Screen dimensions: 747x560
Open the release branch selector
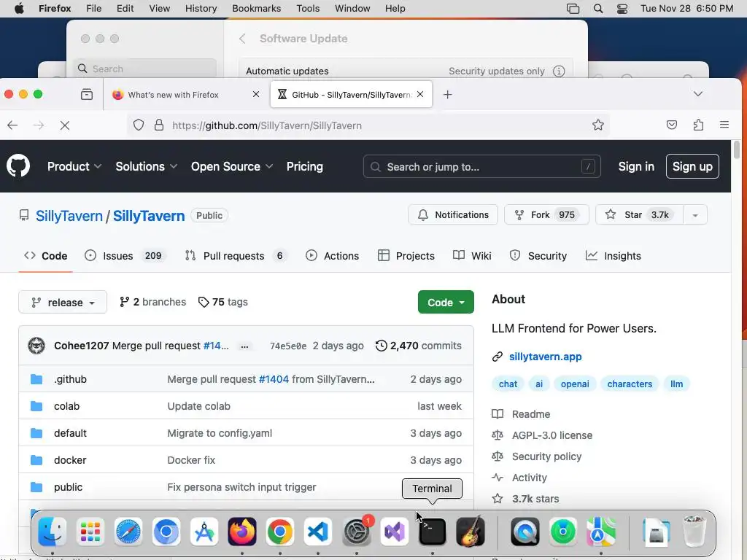63,303
